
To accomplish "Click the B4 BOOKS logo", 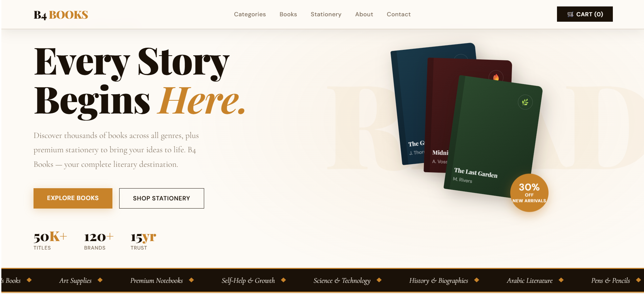I will coord(61,15).
